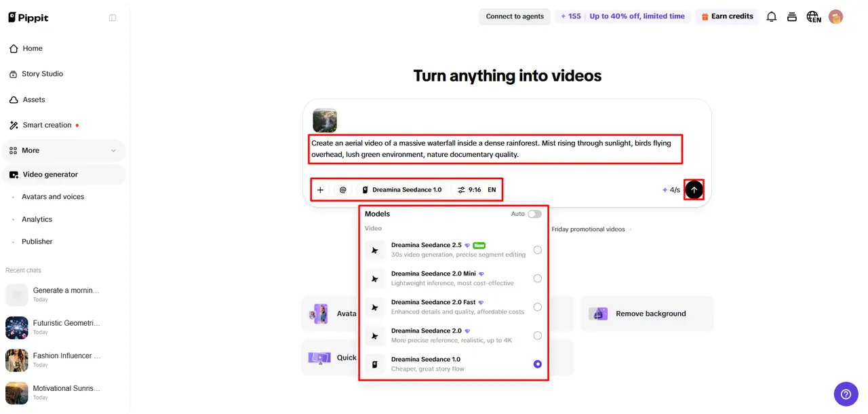Click Seedance 1.0 model icon
868x414 pixels.
(374, 364)
